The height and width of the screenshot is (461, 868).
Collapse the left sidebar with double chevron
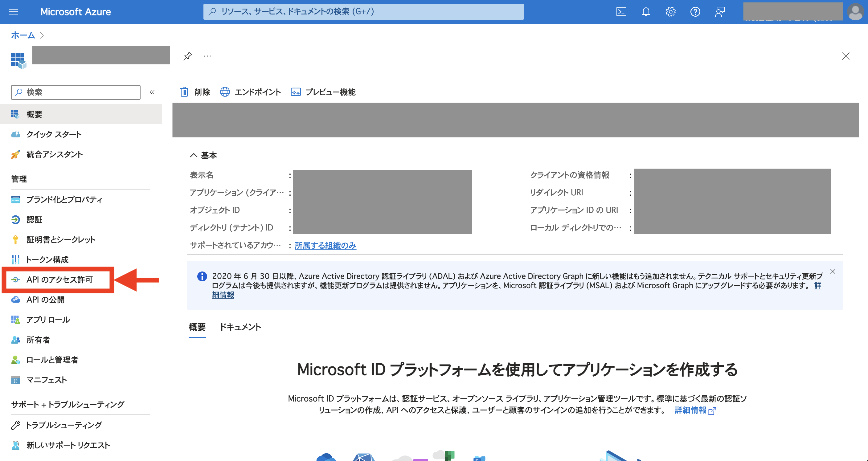(152, 92)
